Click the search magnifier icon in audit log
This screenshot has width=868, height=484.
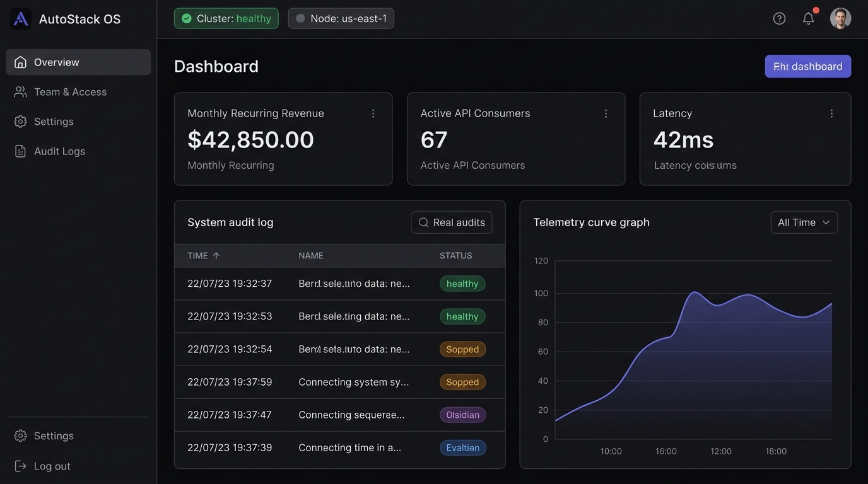click(x=423, y=222)
